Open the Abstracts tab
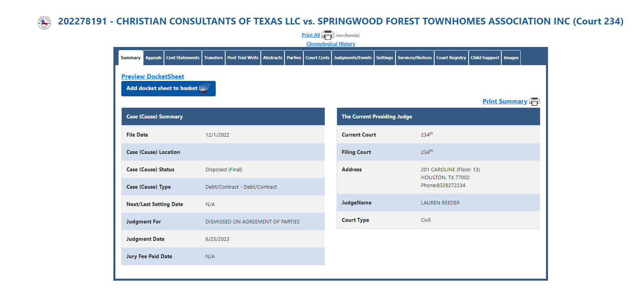This screenshot has height=300, width=644. click(x=273, y=58)
